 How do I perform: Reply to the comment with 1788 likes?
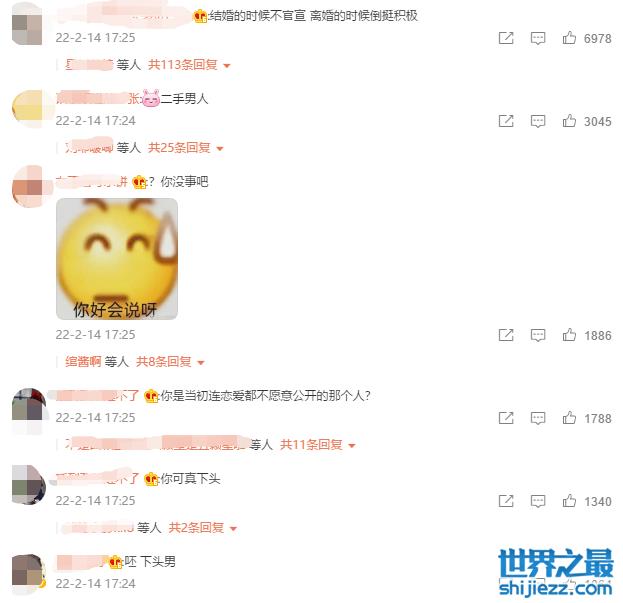[x=538, y=418]
